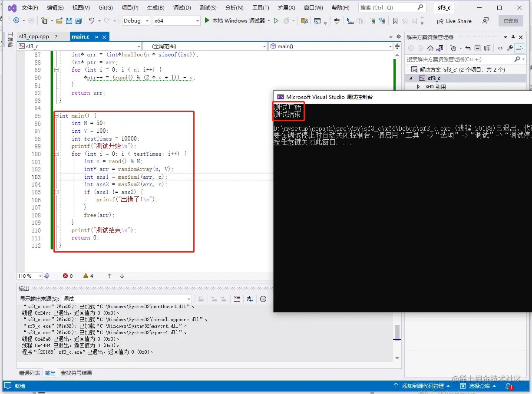Click the Live Share button
Screen dimensions: 532x394
[x=454, y=20]
